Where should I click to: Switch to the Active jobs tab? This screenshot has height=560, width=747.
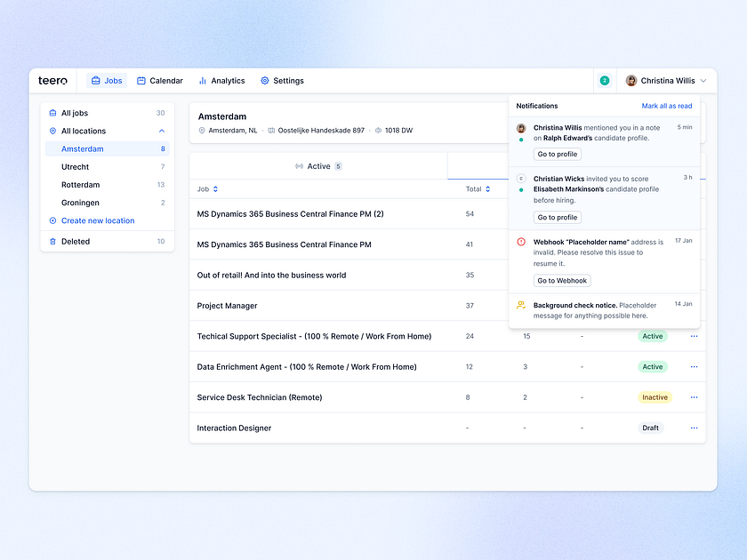(x=318, y=165)
